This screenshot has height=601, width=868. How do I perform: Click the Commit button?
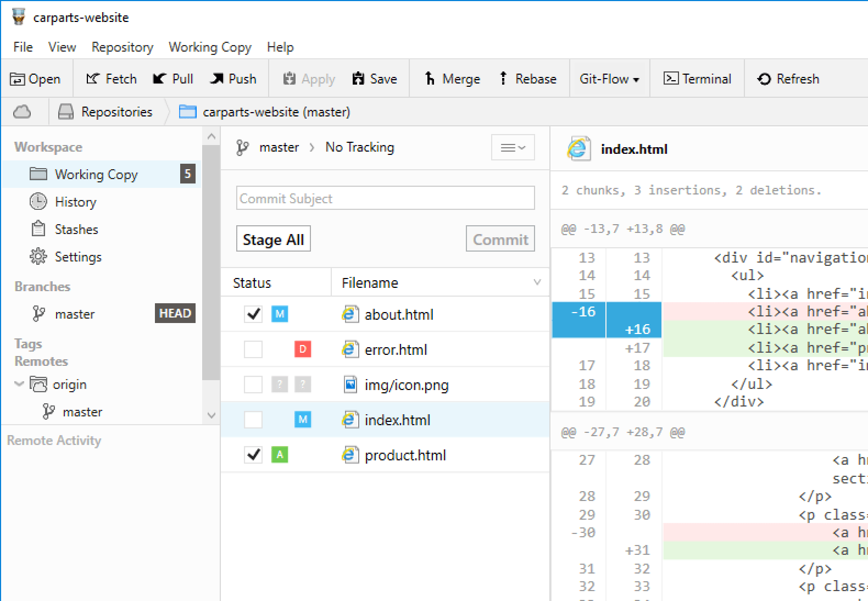500,239
